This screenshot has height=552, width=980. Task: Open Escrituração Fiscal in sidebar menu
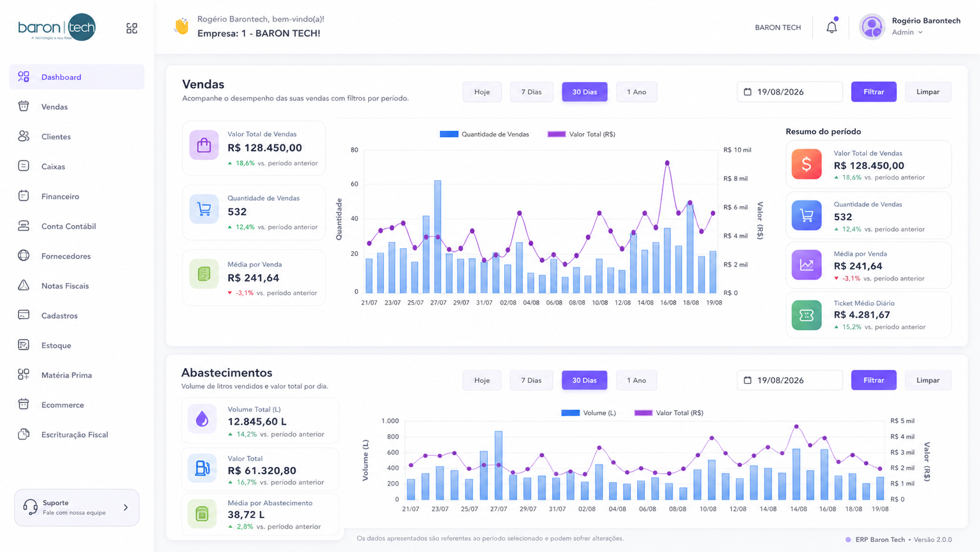(77, 435)
